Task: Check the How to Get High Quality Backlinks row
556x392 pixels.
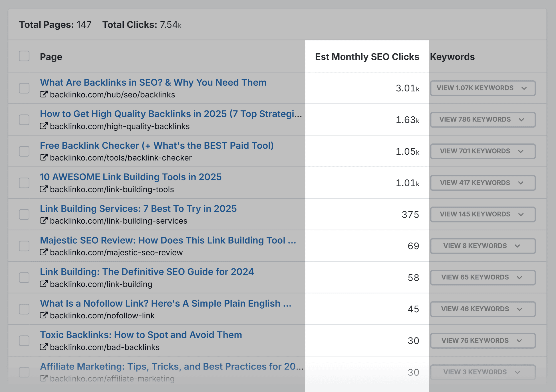Action: pos(24,120)
